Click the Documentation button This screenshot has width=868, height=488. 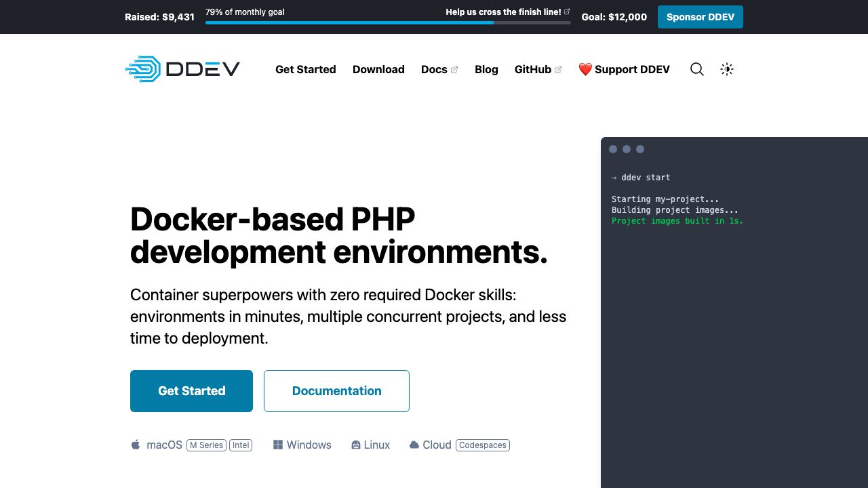(336, 391)
